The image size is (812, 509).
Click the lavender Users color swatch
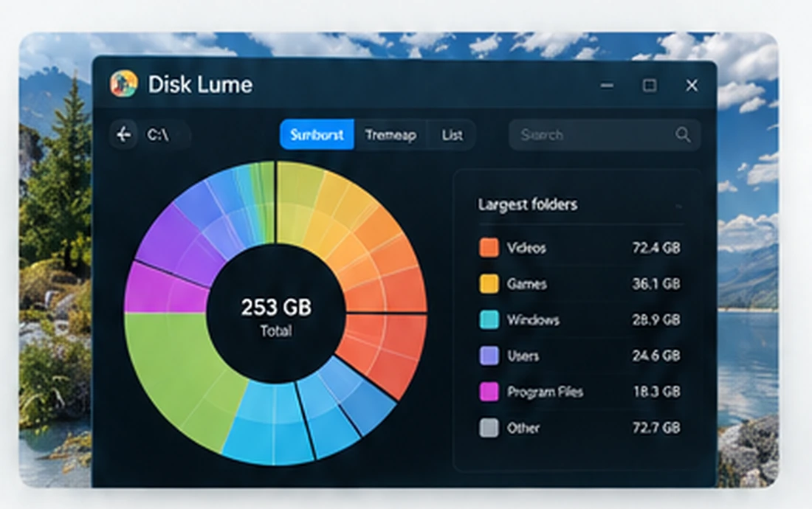489,356
